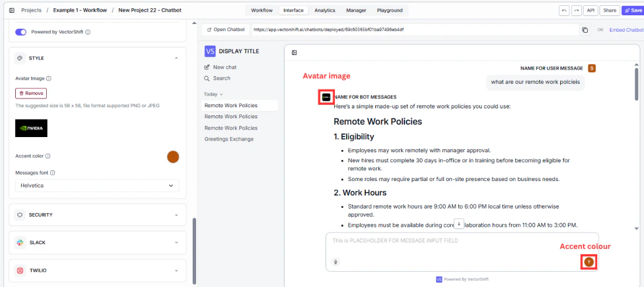Click the NVIDIA avatar image thumbnail

31,128
